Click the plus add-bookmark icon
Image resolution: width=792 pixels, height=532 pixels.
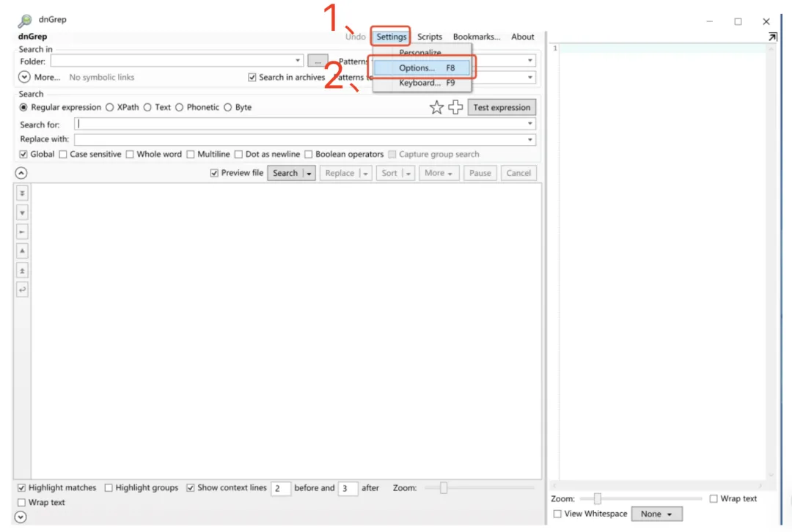click(455, 107)
